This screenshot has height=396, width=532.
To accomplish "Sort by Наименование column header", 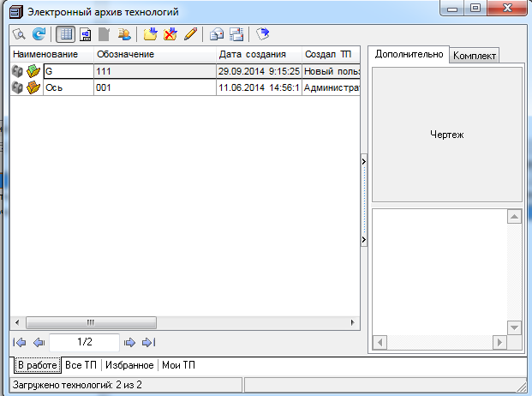I will pos(51,54).
